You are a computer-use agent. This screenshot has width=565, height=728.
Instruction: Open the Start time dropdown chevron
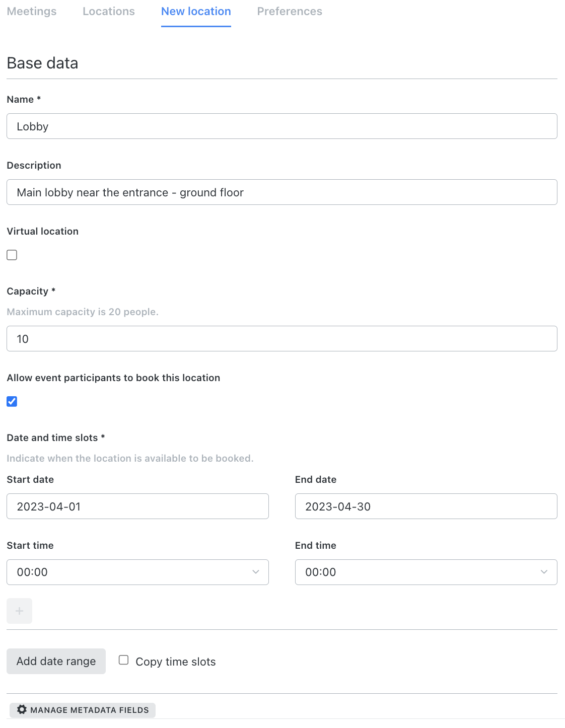256,572
